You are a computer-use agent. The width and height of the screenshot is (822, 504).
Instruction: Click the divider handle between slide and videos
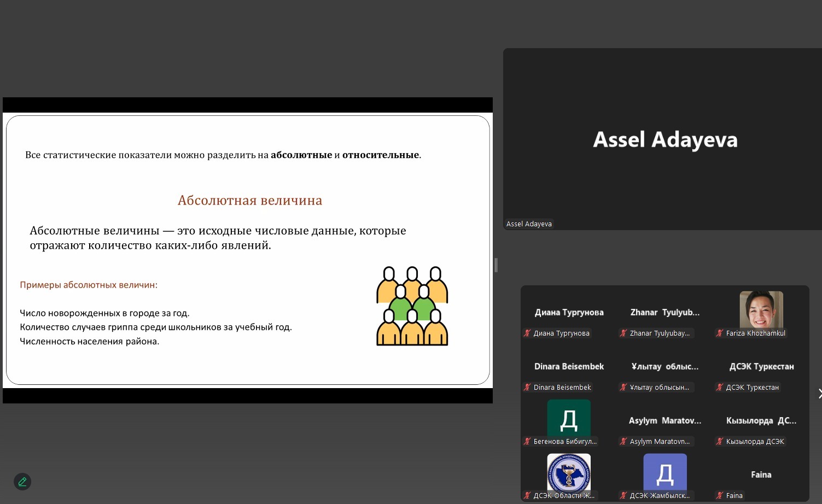click(x=496, y=265)
